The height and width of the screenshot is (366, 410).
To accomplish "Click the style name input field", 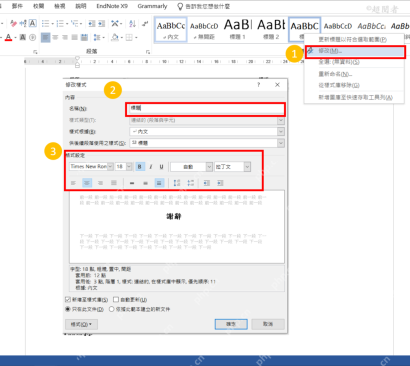I will (x=205, y=109).
